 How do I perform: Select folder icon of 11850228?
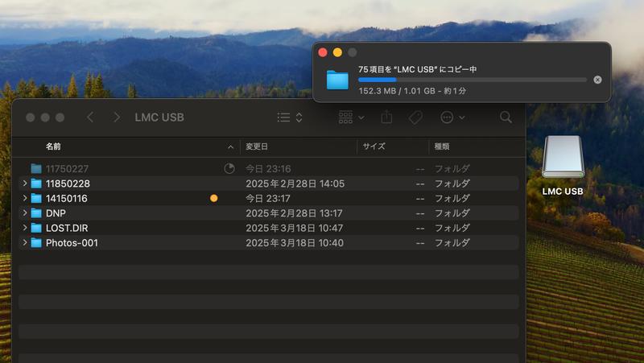36,184
